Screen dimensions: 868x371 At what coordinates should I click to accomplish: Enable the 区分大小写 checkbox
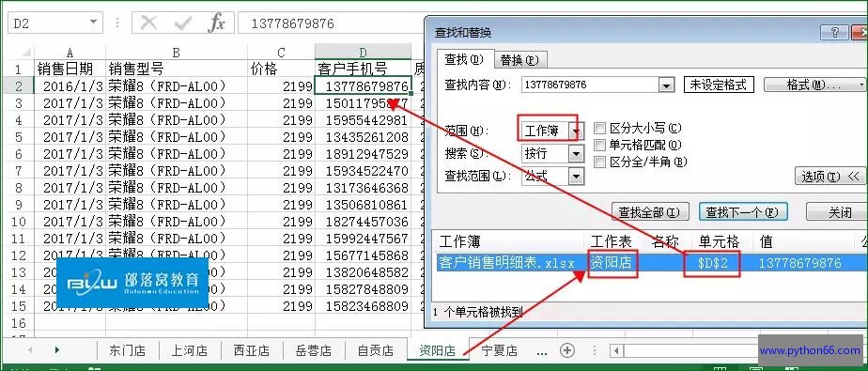[599, 129]
